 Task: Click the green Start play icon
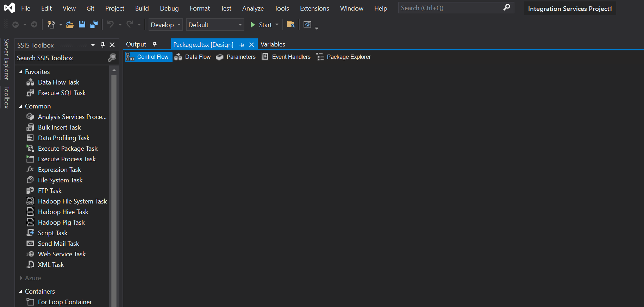(252, 25)
